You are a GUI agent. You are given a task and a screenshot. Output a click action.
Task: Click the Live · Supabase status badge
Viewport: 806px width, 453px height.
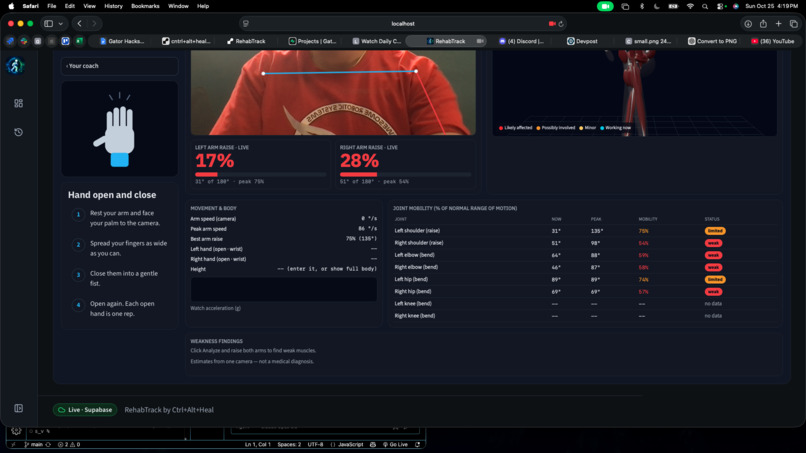pos(85,410)
